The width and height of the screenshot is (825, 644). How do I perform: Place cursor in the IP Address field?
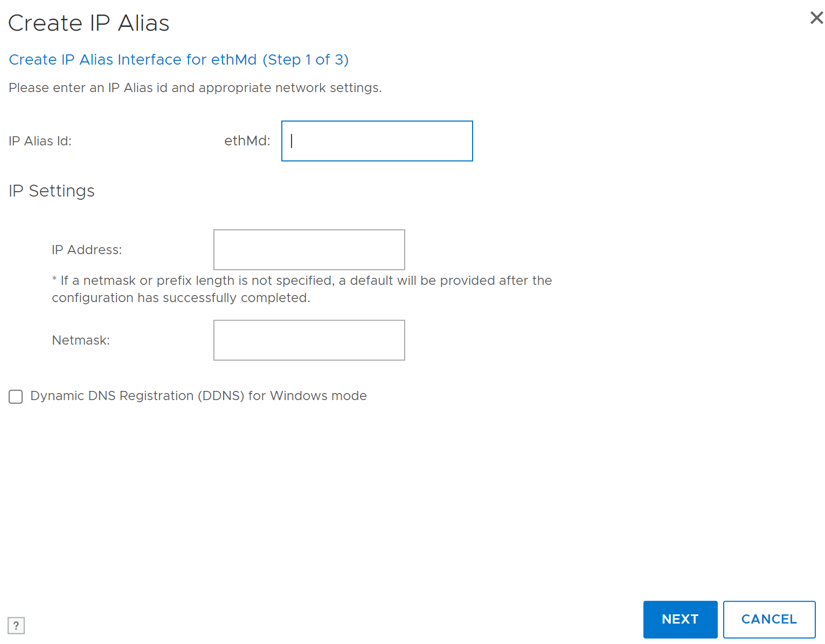pos(309,249)
